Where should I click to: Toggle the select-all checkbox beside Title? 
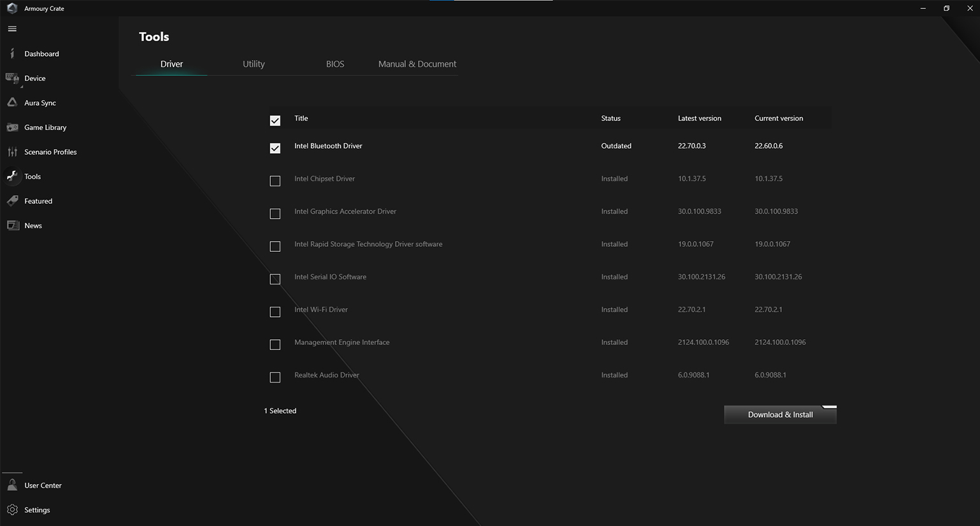(275, 121)
